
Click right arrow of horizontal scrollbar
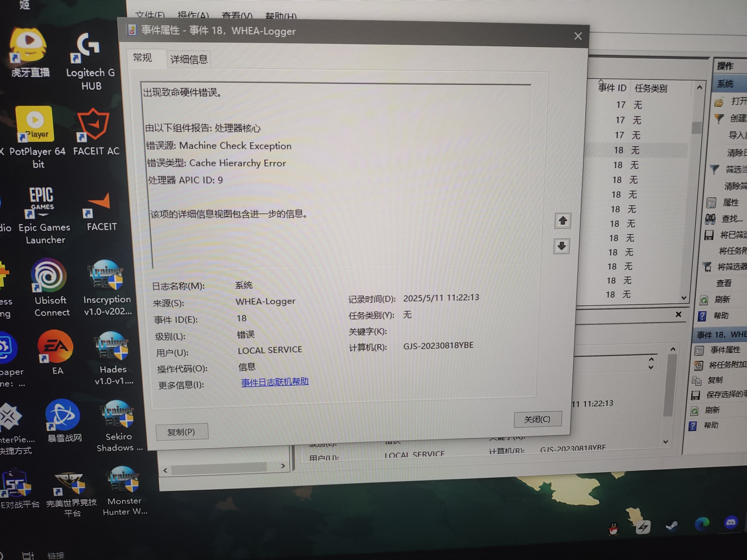pyautogui.click(x=283, y=466)
